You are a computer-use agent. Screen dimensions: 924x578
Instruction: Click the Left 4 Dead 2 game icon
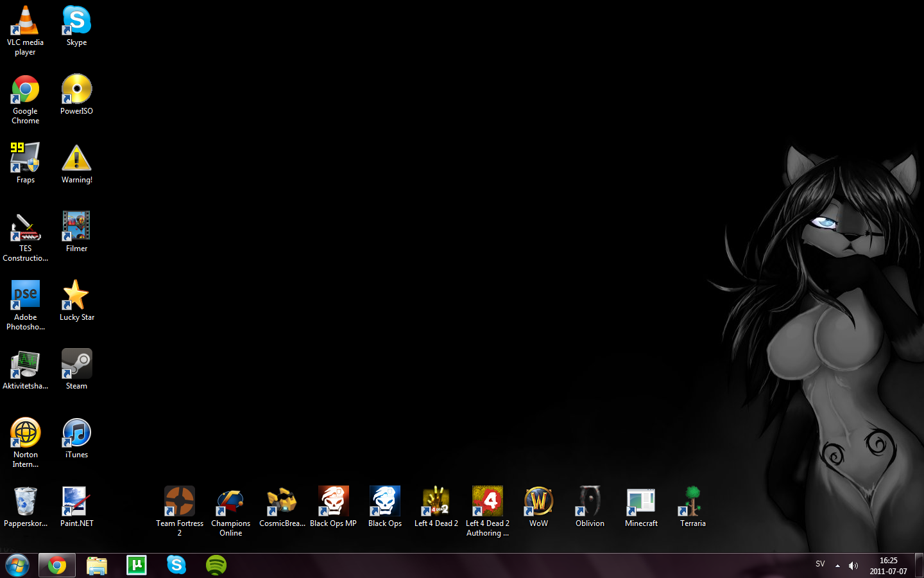pos(436,507)
